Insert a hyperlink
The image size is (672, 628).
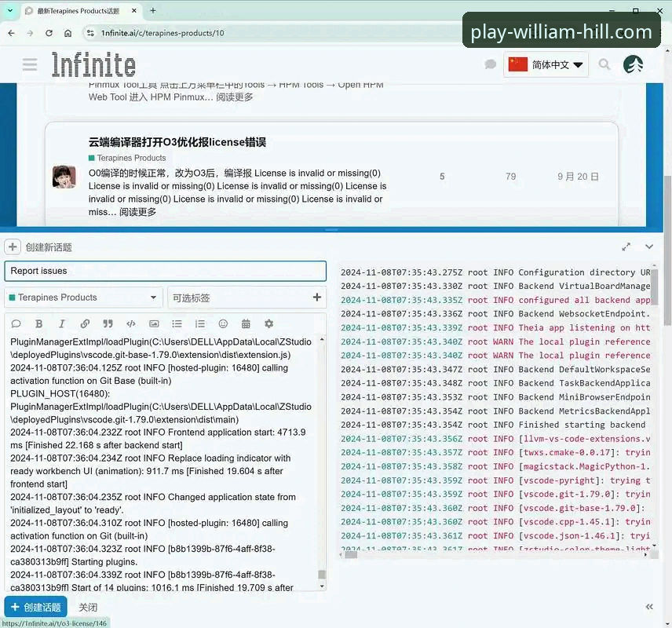(85, 323)
